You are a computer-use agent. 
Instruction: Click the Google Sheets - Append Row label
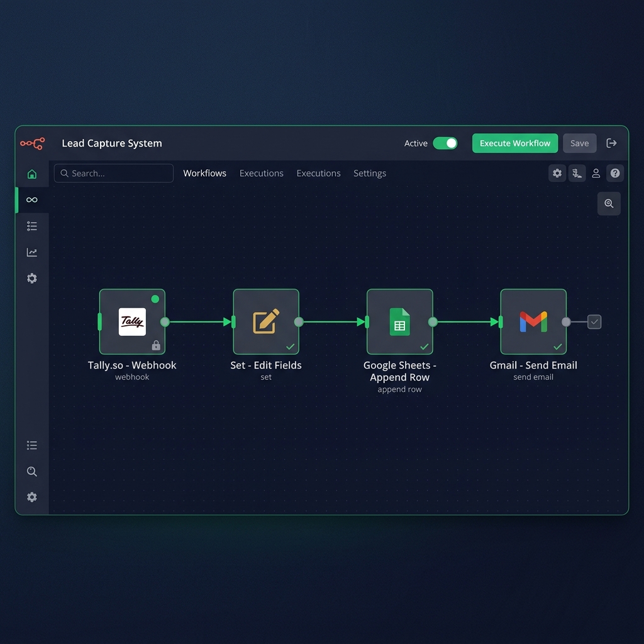pos(399,371)
